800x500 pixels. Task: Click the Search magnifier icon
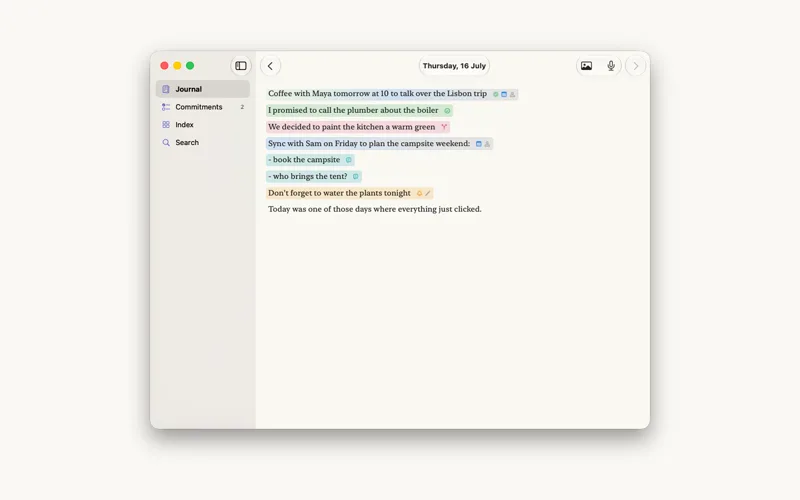point(166,142)
